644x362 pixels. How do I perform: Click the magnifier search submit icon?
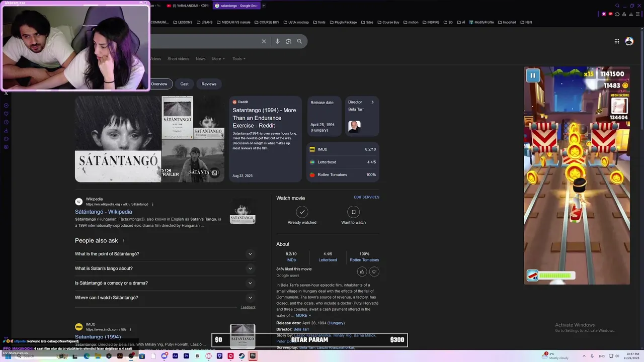tap(299, 41)
